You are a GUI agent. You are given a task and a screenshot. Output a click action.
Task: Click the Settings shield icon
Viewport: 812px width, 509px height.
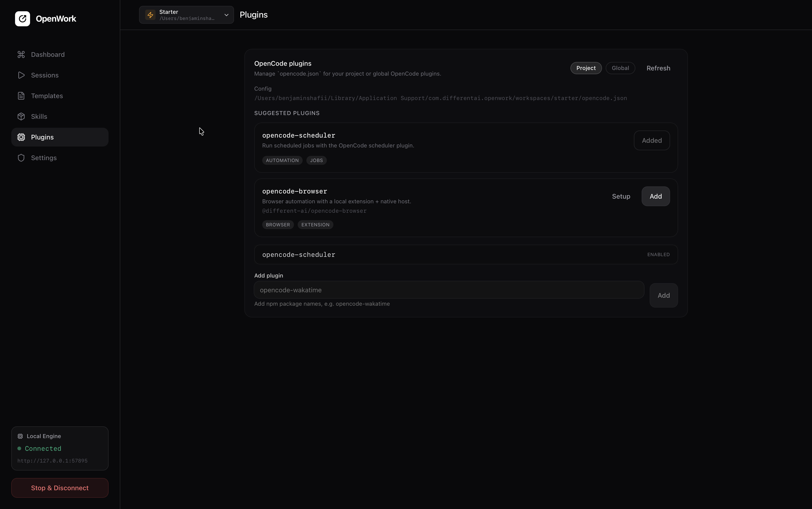[x=21, y=158]
